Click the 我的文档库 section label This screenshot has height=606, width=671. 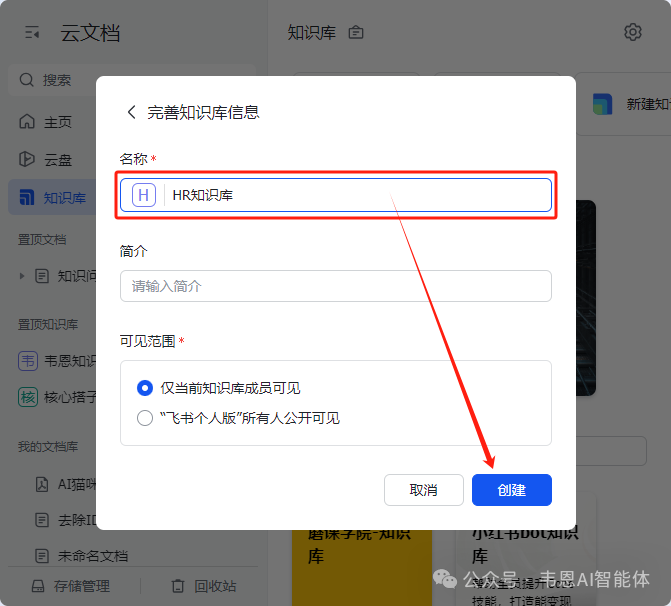(48, 447)
